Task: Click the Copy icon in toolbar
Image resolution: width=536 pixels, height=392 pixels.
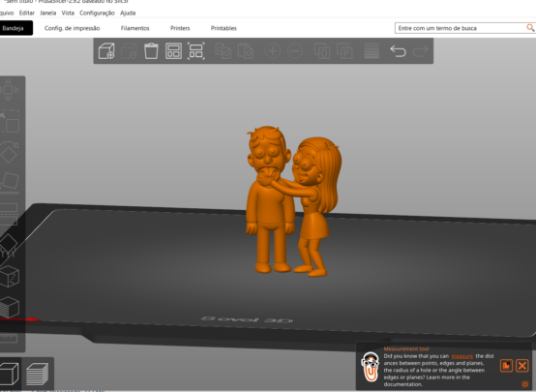Action: [x=223, y=51]
